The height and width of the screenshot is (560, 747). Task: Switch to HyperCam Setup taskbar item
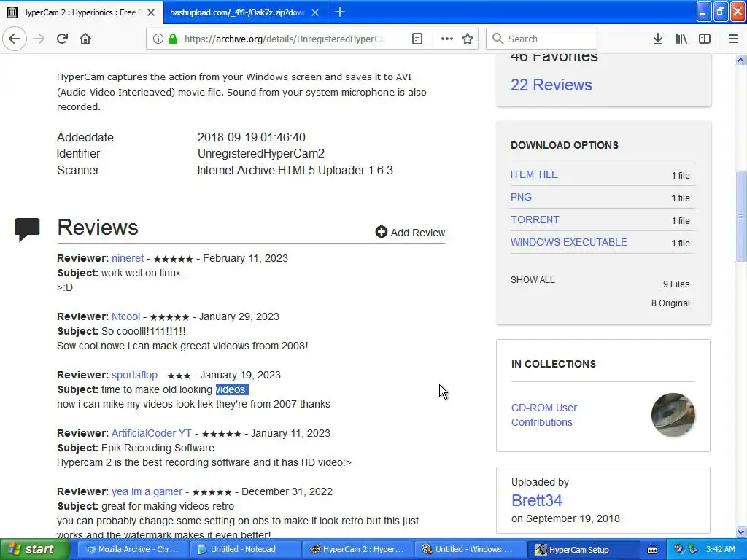583,550
